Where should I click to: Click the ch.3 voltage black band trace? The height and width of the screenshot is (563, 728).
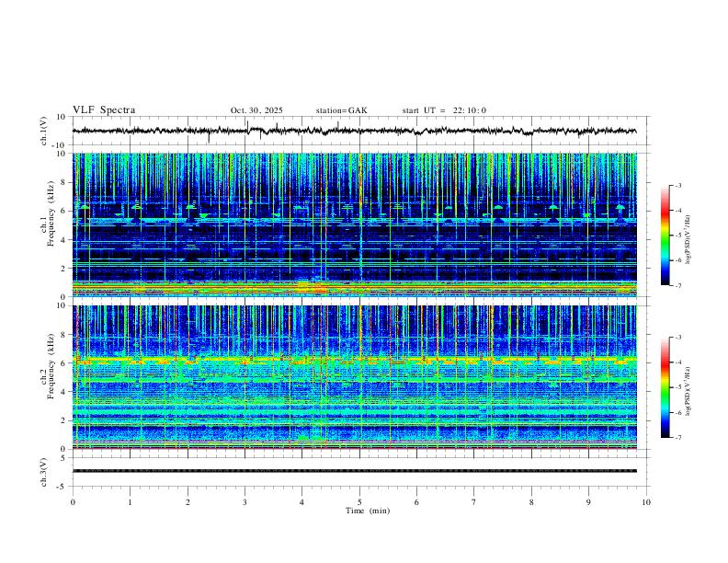354,471
